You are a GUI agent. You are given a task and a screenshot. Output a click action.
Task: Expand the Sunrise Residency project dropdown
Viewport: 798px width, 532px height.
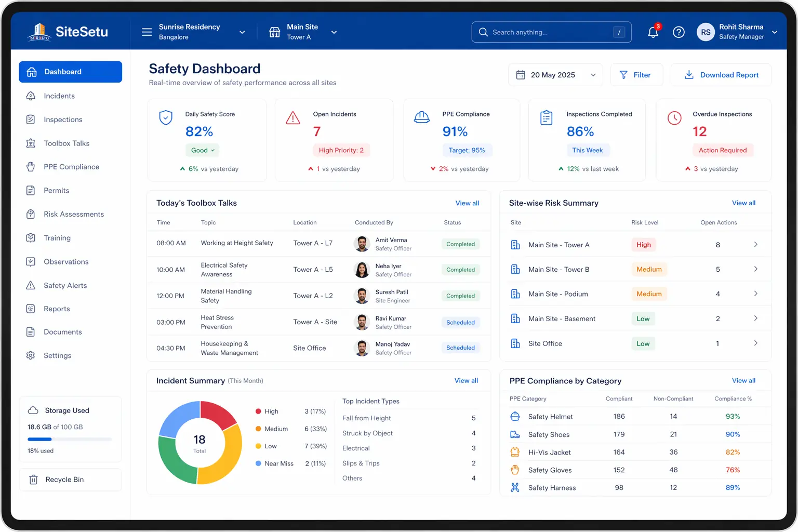pos(242,32)
